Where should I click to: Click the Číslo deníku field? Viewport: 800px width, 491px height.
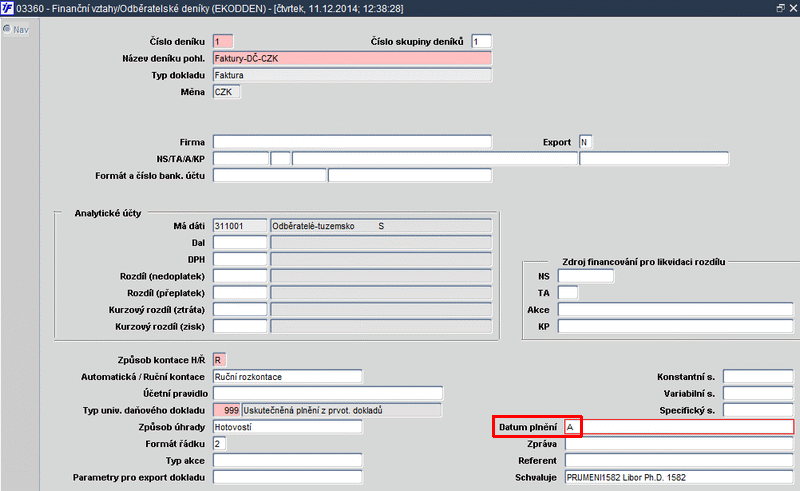[223, 41]
